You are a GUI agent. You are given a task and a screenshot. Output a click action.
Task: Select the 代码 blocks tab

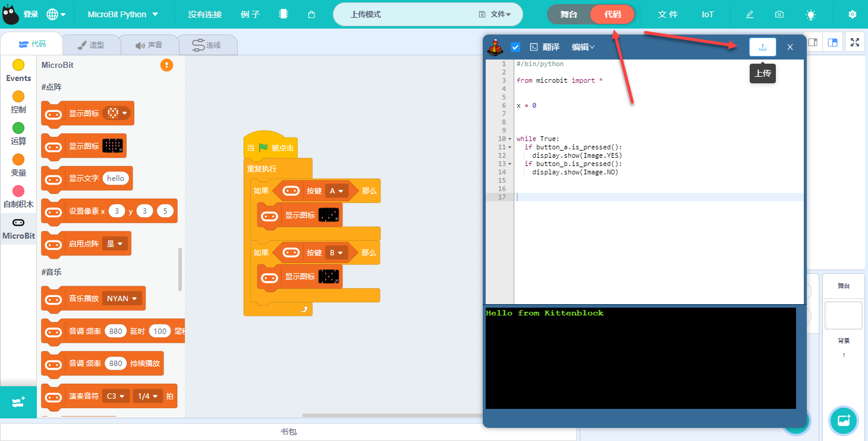pyautogui.click(x=32, y=44)
